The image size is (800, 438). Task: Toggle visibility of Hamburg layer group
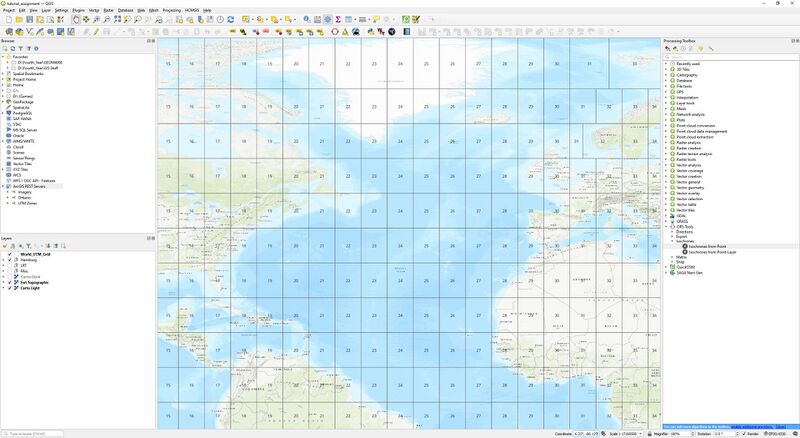click(x=10, y=260)
